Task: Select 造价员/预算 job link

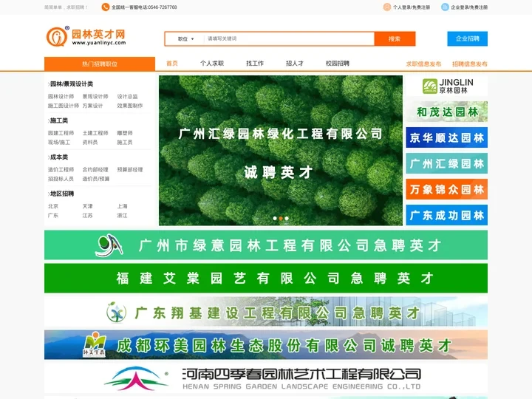Action: tap(96, 179)
